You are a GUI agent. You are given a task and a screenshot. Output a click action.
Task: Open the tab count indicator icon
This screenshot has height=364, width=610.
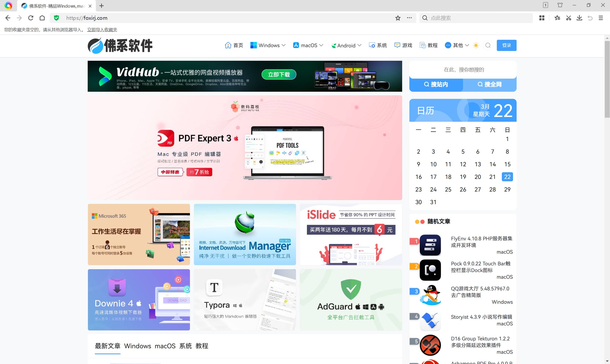click(545, 5)
